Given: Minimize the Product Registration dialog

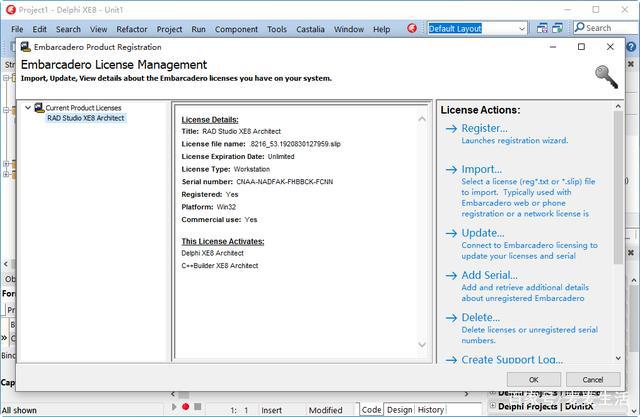Looking at the screenshot, I should (553, 47).
